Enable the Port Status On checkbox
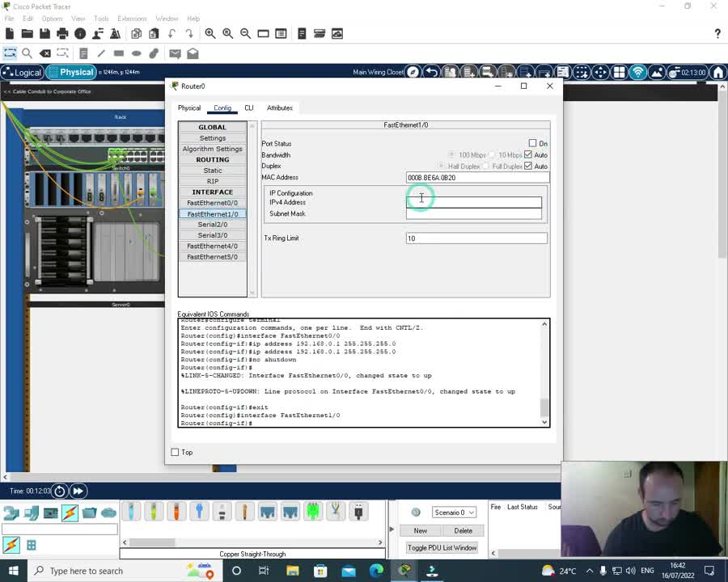The image size is (728, 582). (x=532, y=143)
